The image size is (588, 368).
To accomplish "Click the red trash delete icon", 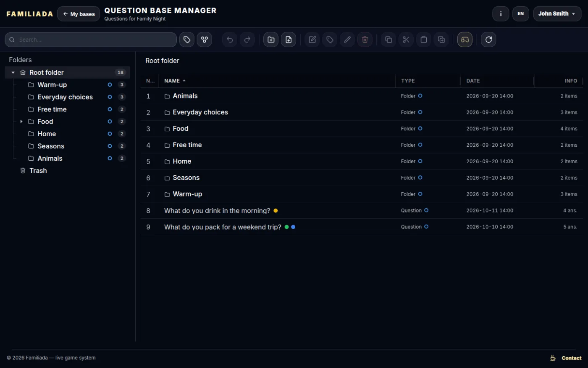I will [x=365, y=40].
